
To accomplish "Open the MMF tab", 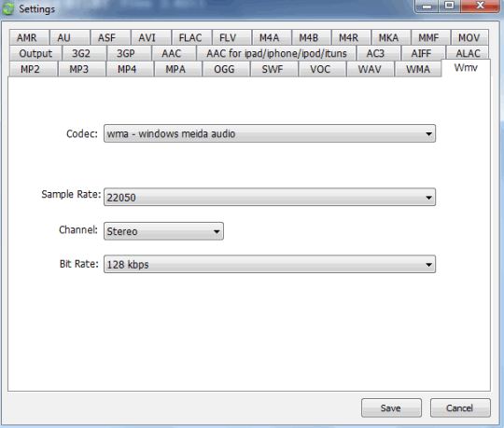I will [x=430, y=37].
